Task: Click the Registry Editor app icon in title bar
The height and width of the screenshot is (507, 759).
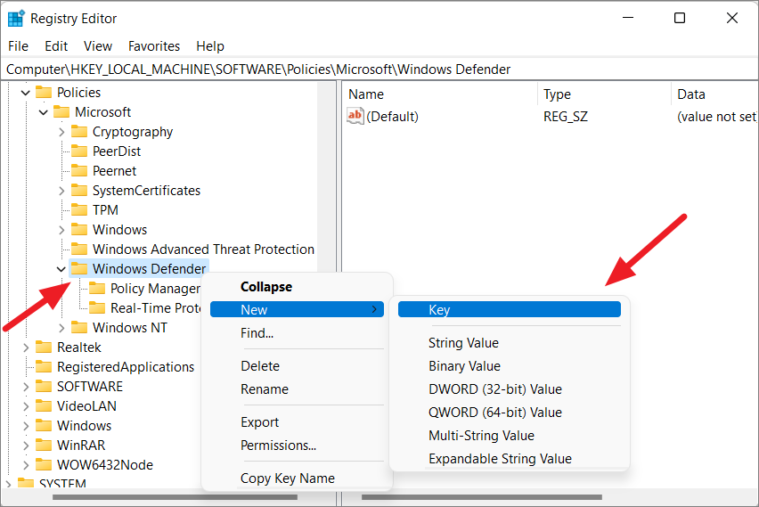Action: coord(16,18)
